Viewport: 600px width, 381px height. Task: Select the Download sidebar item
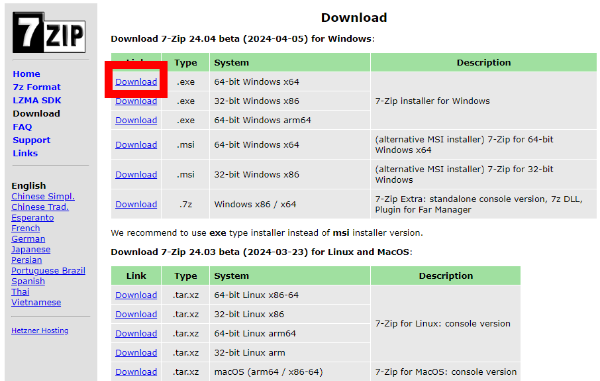coord(36,114)
